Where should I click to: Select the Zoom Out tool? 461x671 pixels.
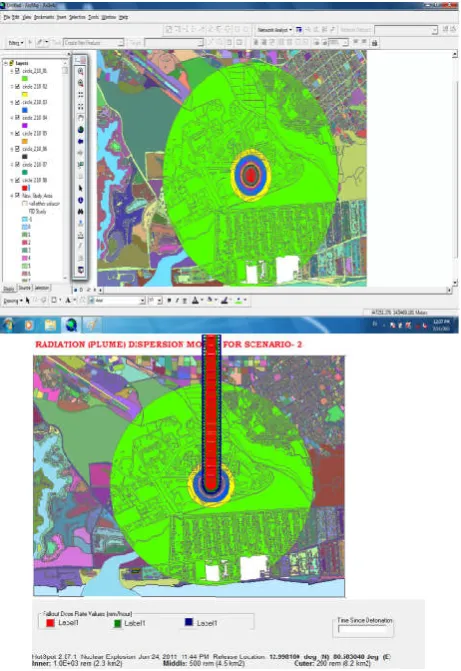pos(80,83)
